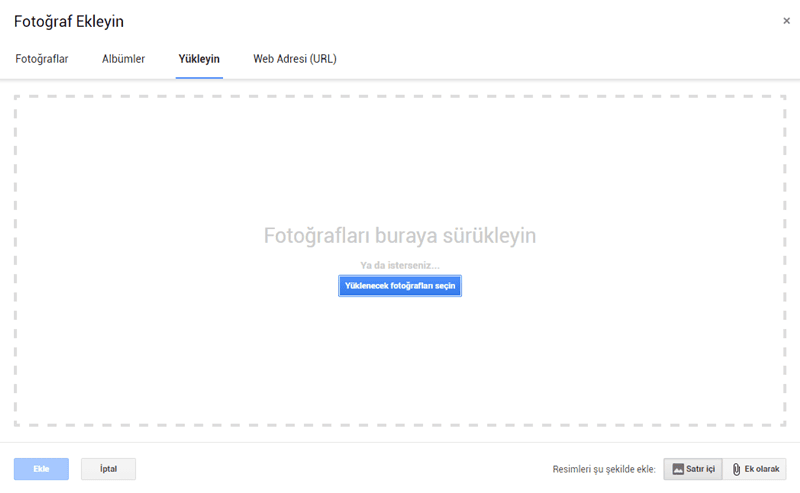Click the Fotoğraf Ekleyin dialog title
Image resolution: width=800 pixels, height=493 pixels.
[x=69, y=21]
